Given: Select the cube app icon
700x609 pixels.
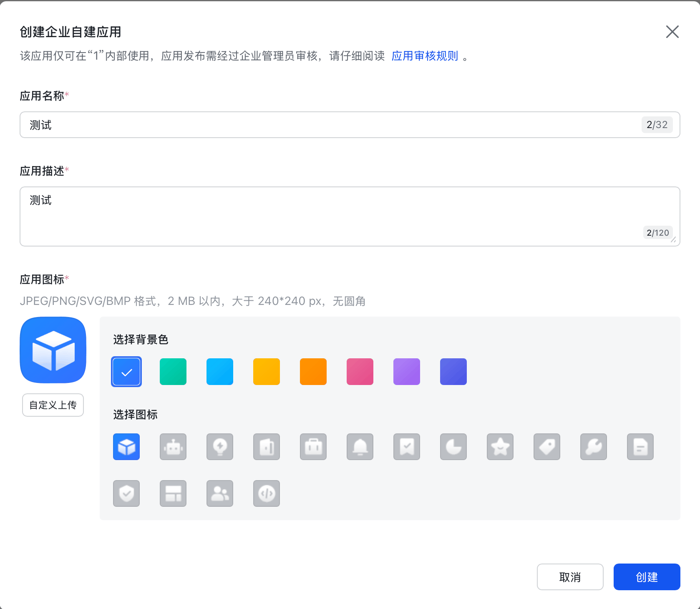Looking at the screenshot, I should tap(126, 447).
